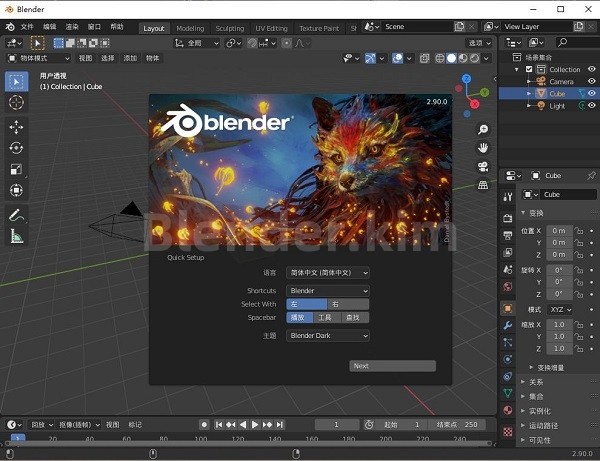Open playback dropdown in timeline

pos(42,425)
